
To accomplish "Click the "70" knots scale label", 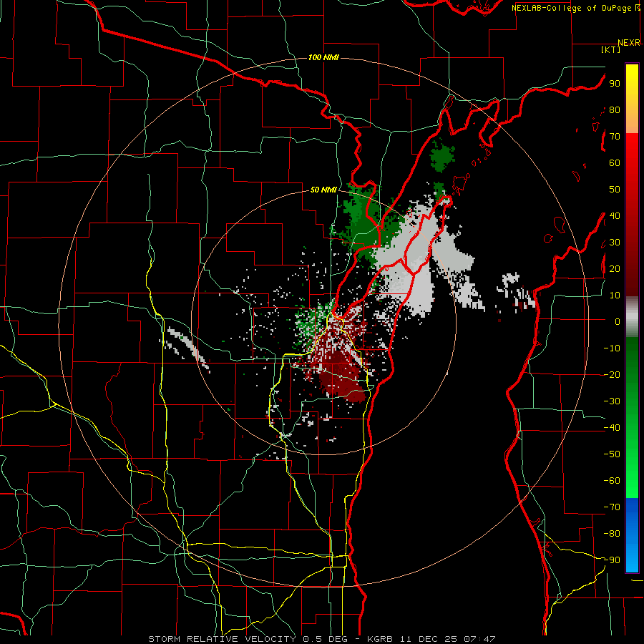I will 615,137.
